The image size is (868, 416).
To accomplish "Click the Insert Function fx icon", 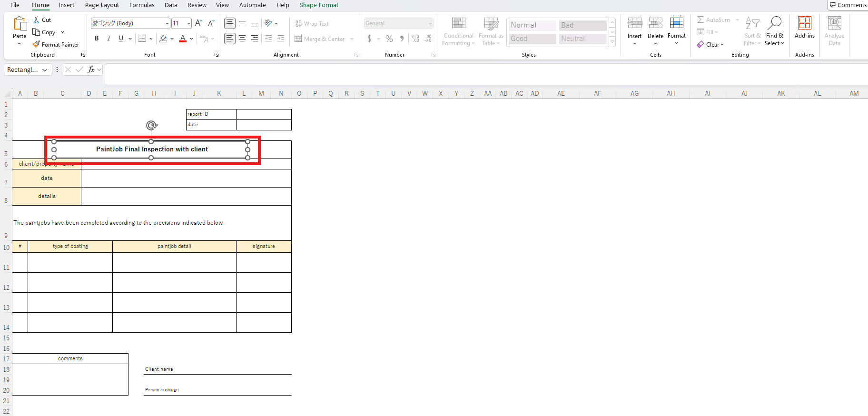I will pos(91,69).
